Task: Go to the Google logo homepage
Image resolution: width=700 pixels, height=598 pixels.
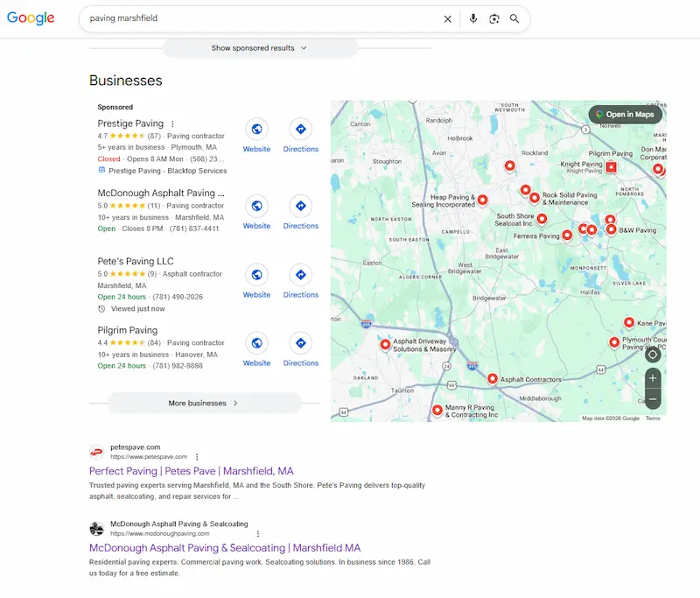Action: pos(31,18)
